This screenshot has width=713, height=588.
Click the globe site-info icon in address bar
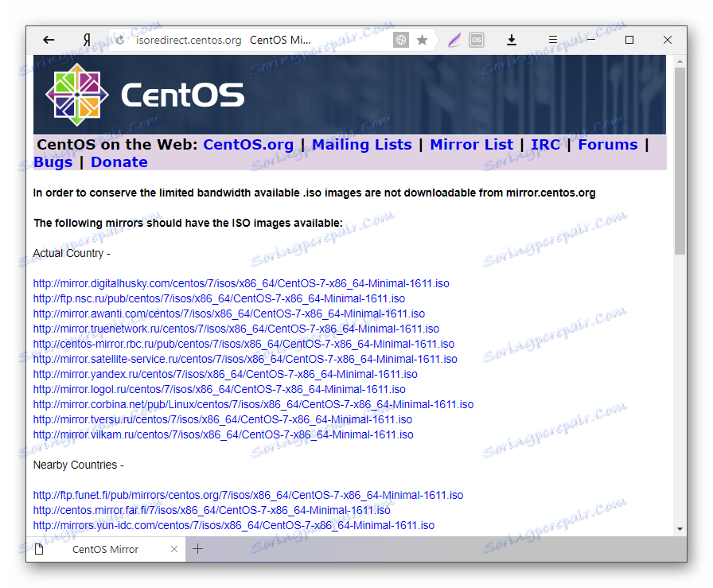pos(401,39)
